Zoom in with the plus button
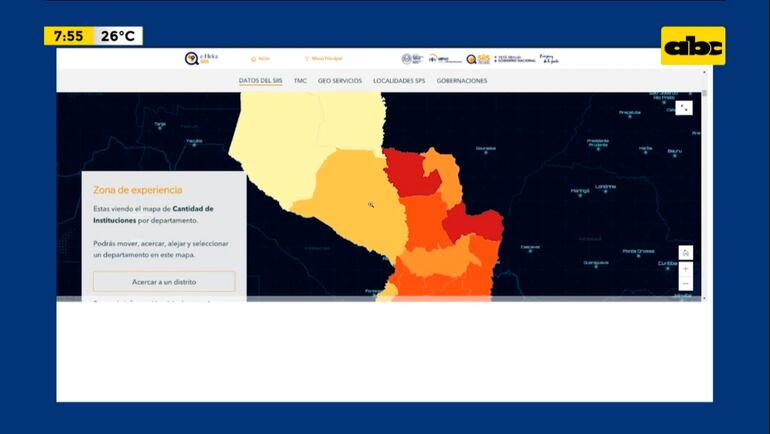This screenshot has width=770, height=434. click(x=685, y=269)
